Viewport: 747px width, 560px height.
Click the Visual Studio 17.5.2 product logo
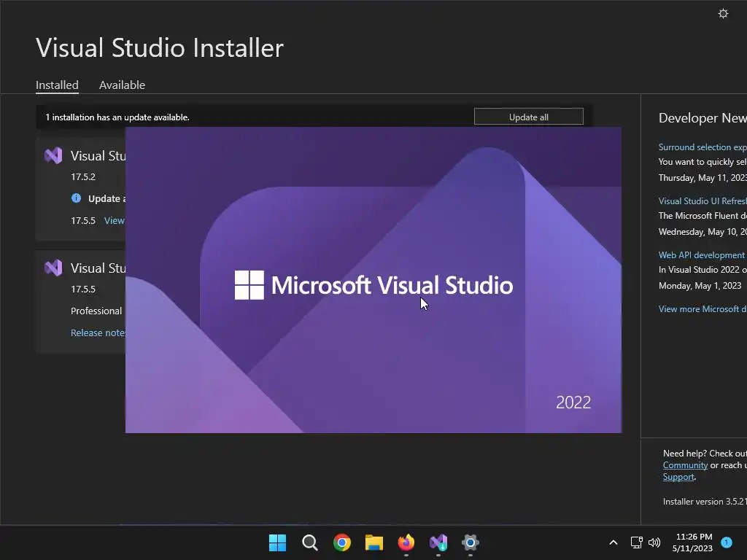point(53,156)
